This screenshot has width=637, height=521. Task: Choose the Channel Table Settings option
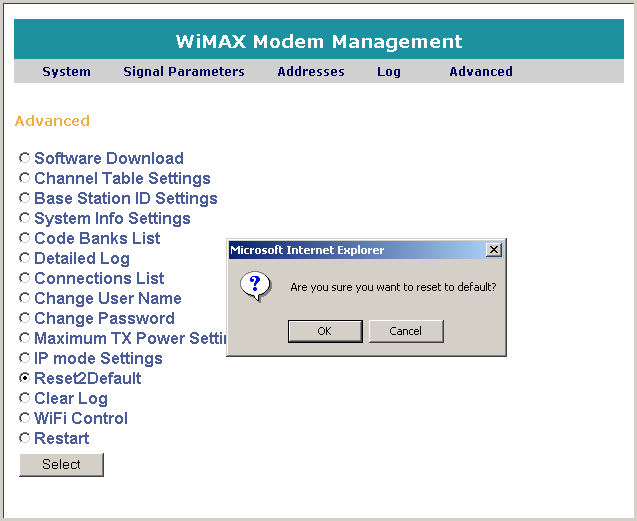(25, 178)
